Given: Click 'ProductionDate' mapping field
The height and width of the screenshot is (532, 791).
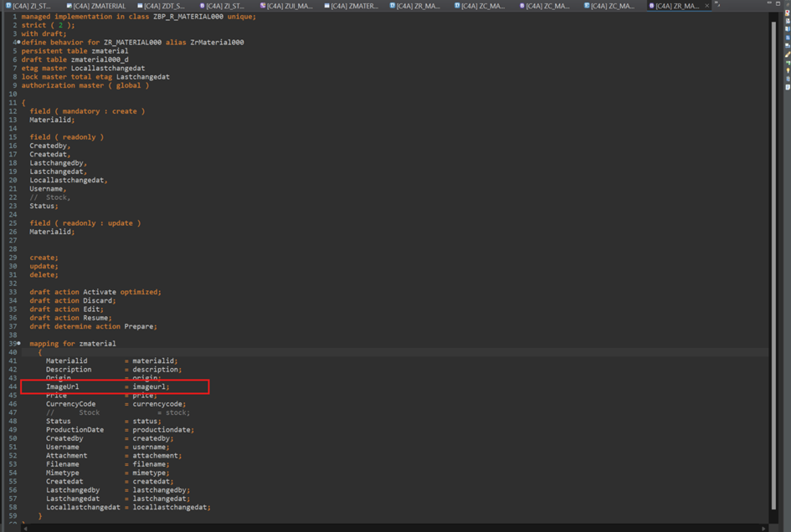Looking at the screenshot, I should 74,430.
